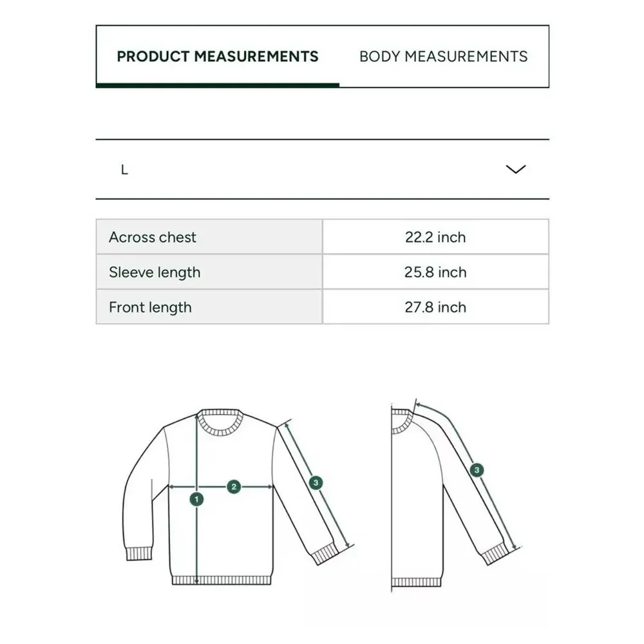Switch to the Product Measurements tab

click(x=218, y=56)
